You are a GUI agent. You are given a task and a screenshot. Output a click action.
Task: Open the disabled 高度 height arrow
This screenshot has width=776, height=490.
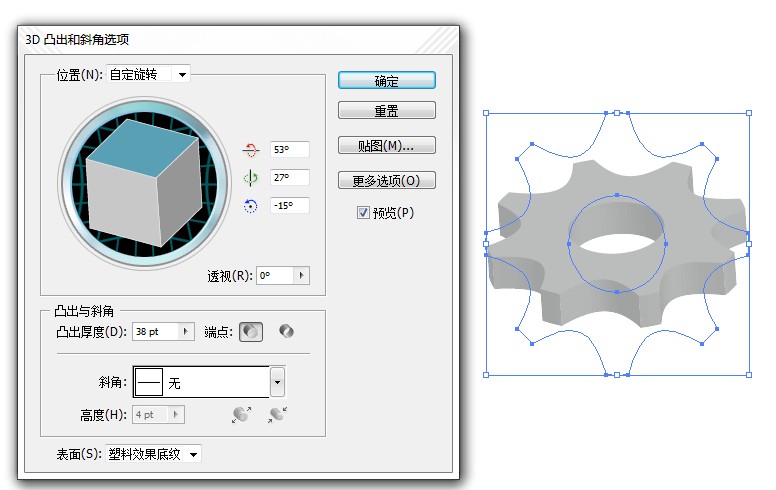[x=176, y=415]
